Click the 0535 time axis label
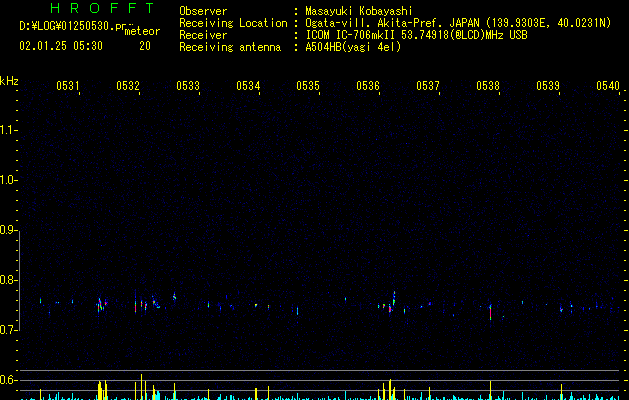Image resolution: width=629 pixels, height=400 pixels. coord(308,86)
